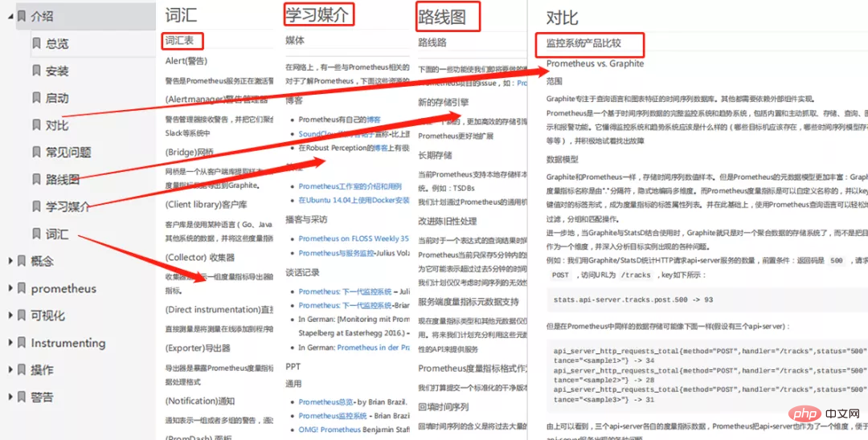Open Prometheus on FLOSS Weekly 35 link
The height and width of the screenshot is (440, 868).
[354, 238]
